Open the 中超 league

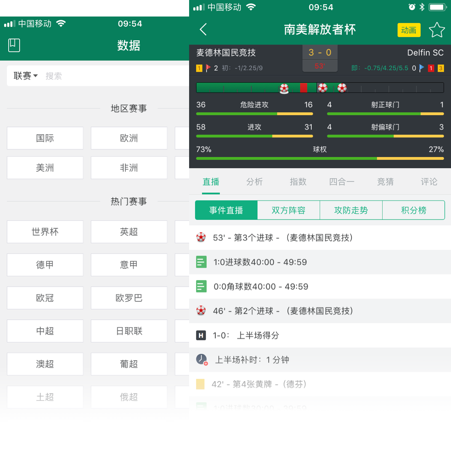(x=45, y=331)
